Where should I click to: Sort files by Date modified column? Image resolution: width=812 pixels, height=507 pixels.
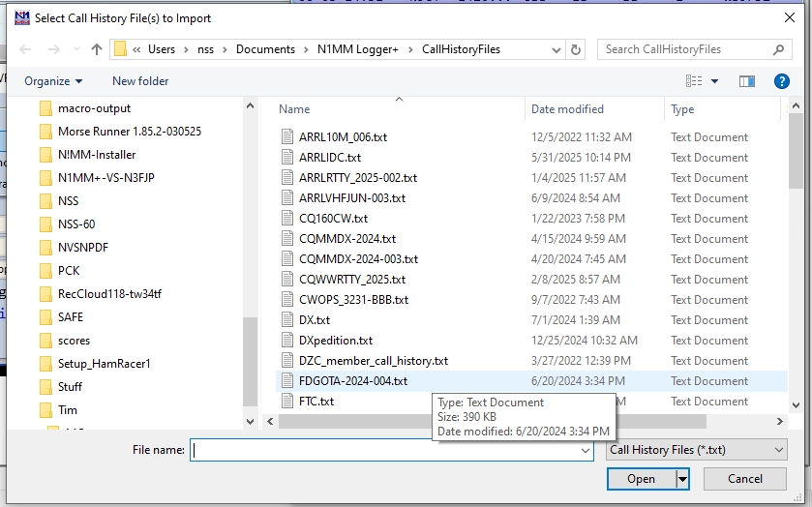coord(567,109)
